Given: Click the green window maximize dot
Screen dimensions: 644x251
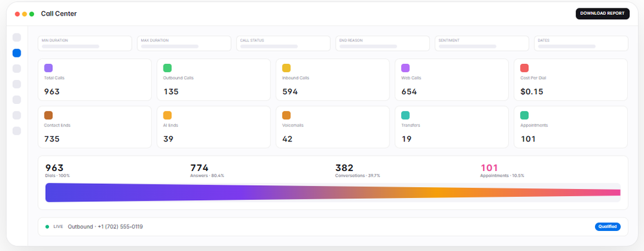Looking at the screenshot, I should 32,14.
